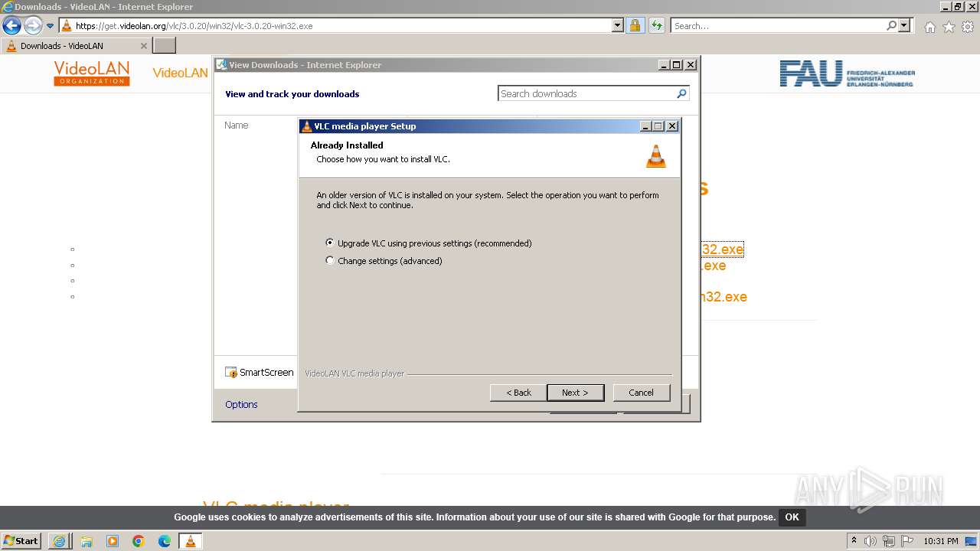Image resolution: width=980 pixels, height=551 pixels.
Task: Click the volume speaker tray icon
Action: click(871, 541)
